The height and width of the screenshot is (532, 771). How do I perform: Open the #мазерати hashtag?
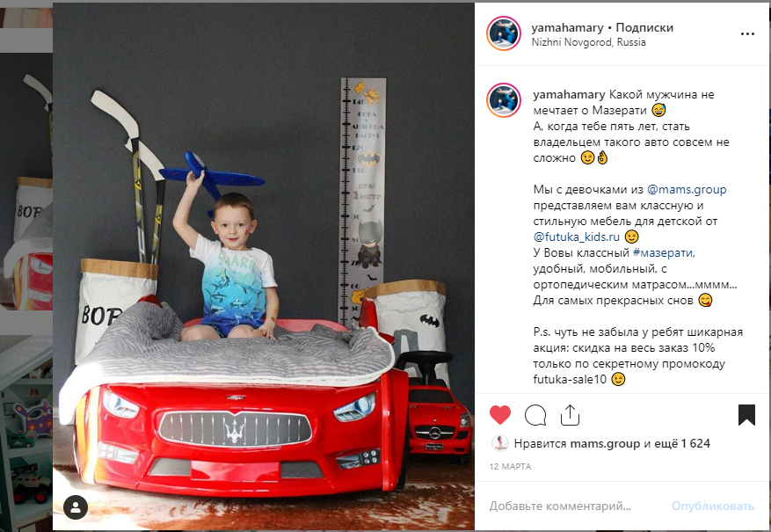tap(663, 252)
